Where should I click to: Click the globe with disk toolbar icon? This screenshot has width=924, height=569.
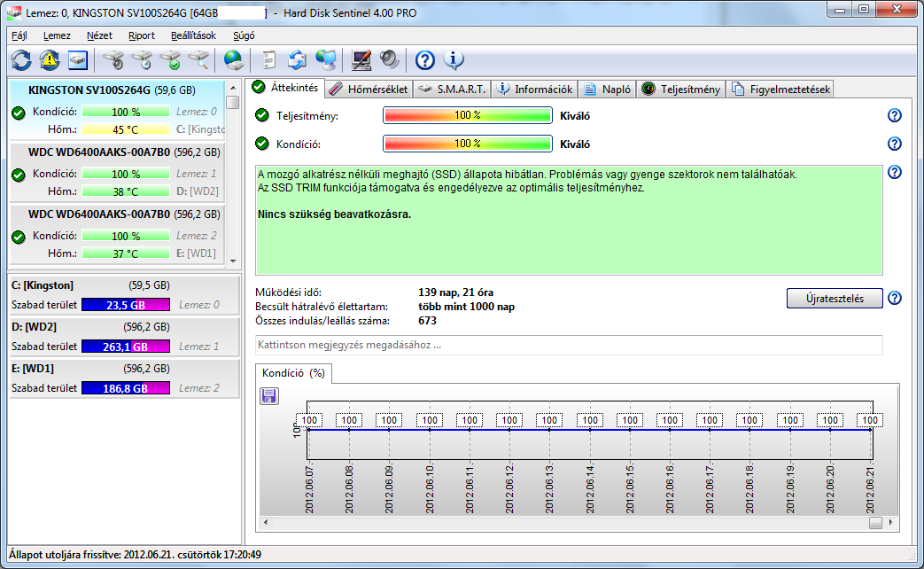click(233, 59)
